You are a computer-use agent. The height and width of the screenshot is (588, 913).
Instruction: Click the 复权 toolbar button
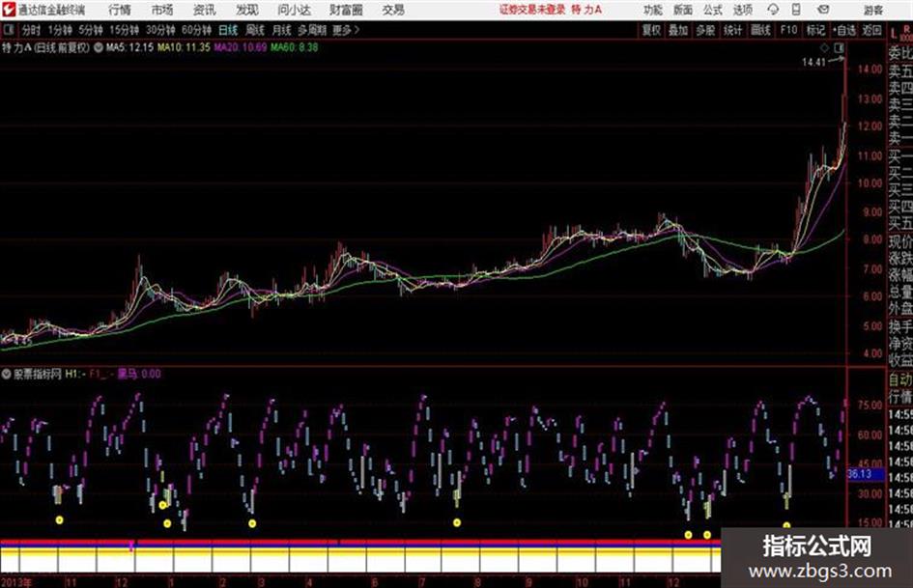coord(651,30)
